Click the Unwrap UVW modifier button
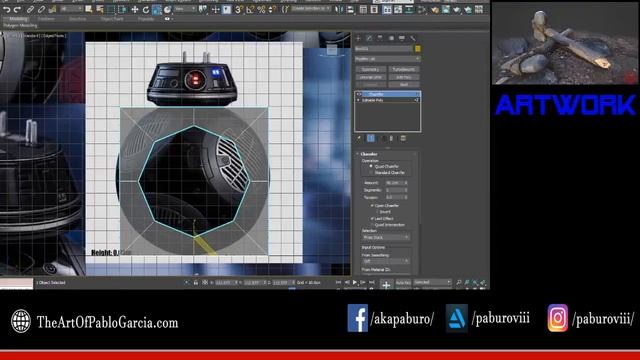Image resolution: width=640 pixels, height=360 pixels. point(370,77)
